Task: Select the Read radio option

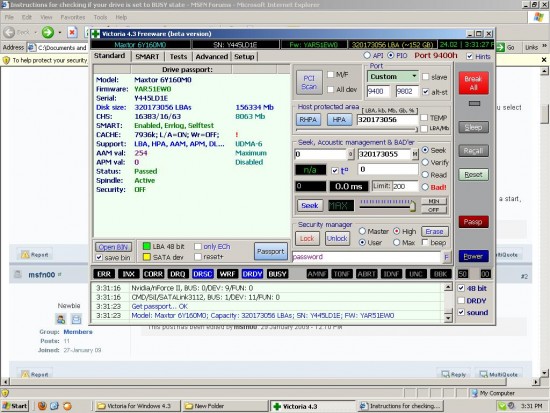Action: tap(425, 175)
